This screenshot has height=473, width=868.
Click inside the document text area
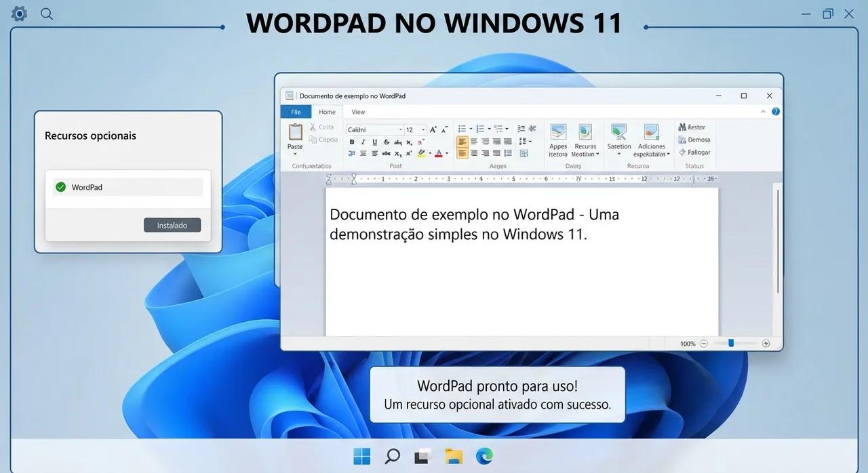pos(521,261)
